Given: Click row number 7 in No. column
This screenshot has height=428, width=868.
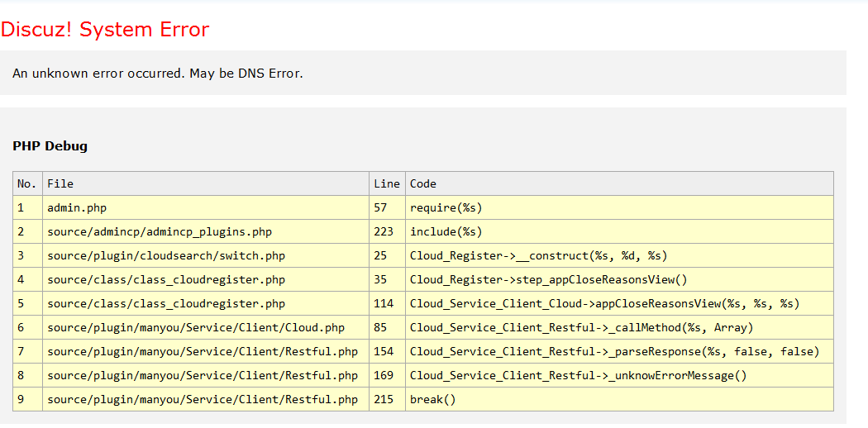Looking at the screenshot, I should tap(27, 352).
